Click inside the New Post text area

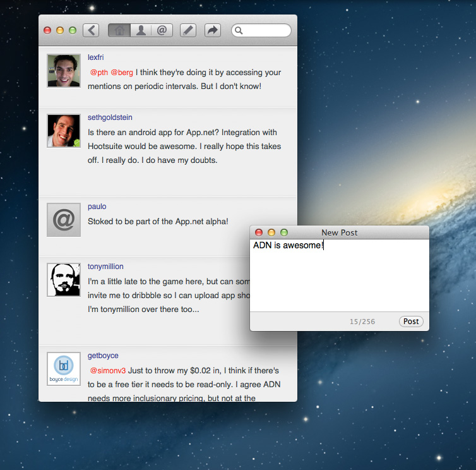pyautogui.click(x=340, y=275)
